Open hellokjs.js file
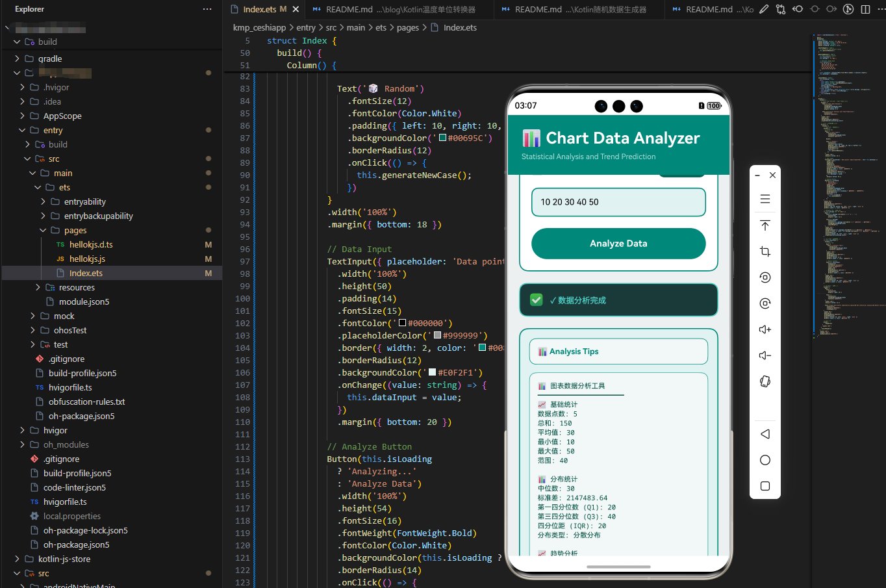The height and width of the screenshot is (588, 886). [x=87, y=259]
